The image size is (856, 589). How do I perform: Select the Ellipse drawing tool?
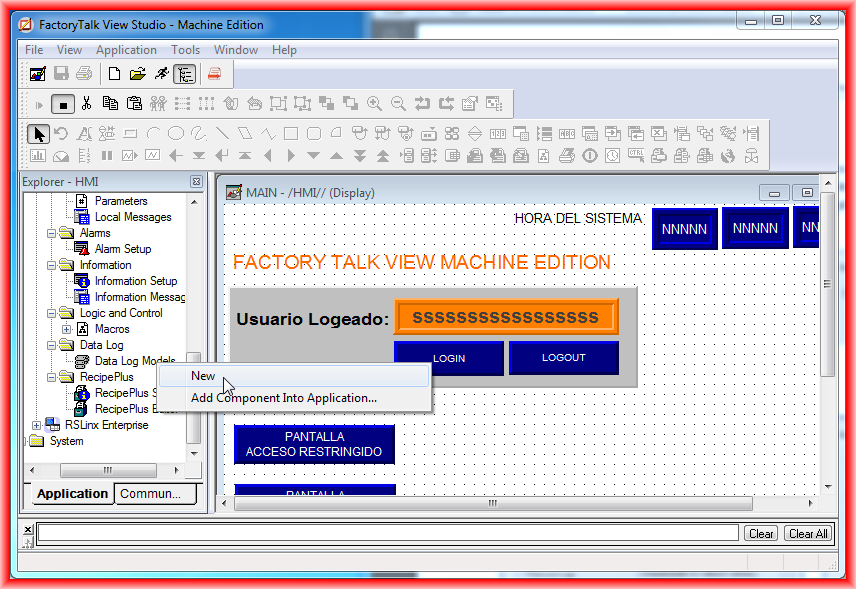click(x=176, y=133)
